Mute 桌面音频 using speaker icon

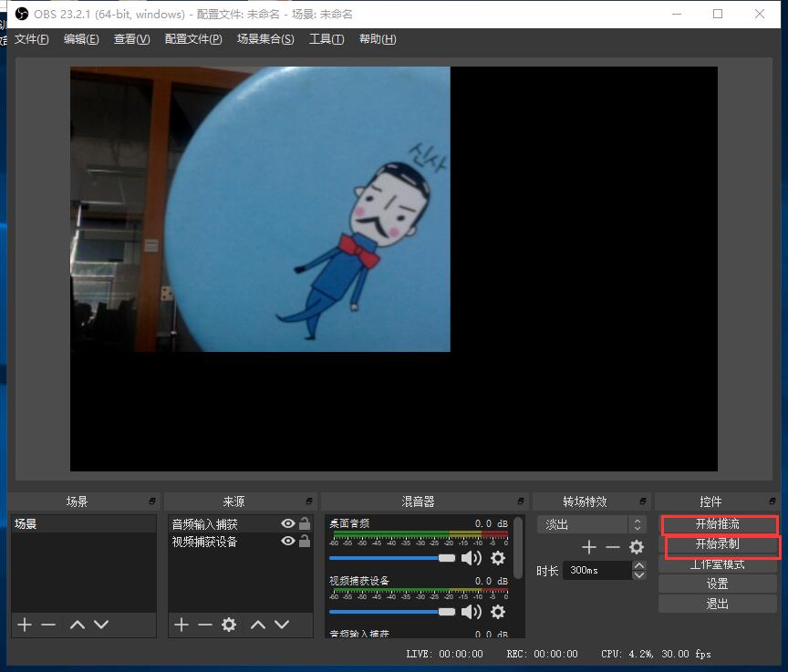(471, 558)
